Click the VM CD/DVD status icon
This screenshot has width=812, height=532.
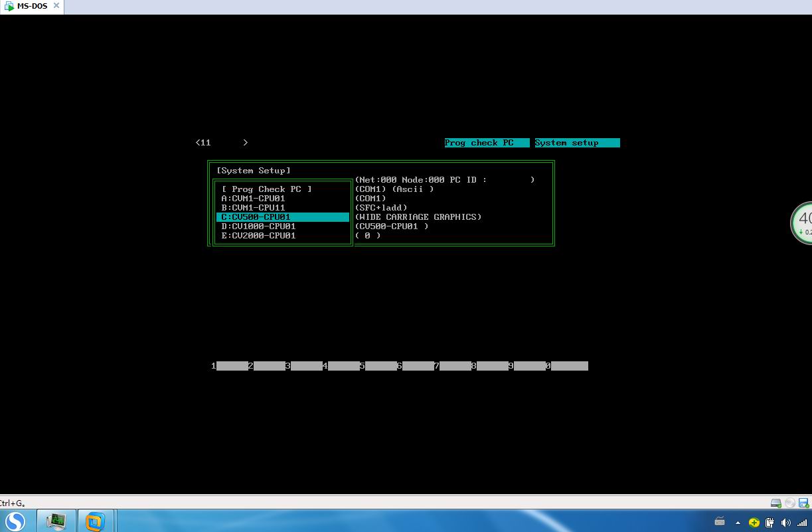790,503
